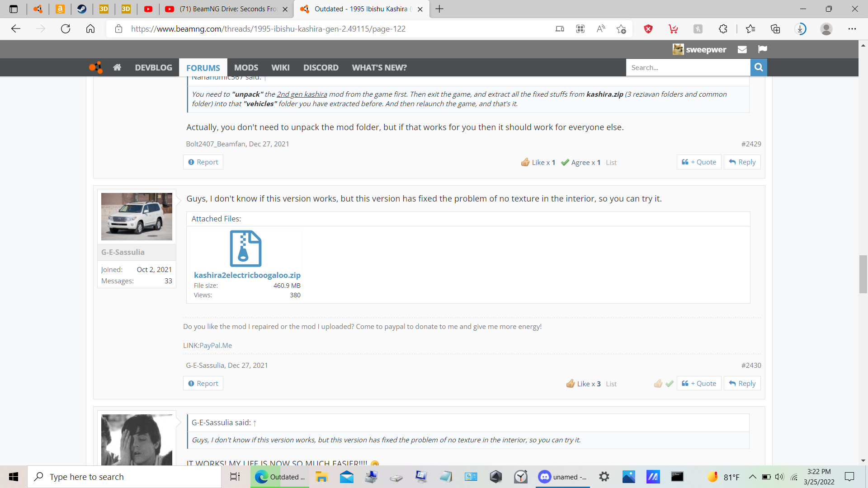This screenshot has width=868, height=488.
Task: Click the forum home house icon
Action: pos(117,67)
